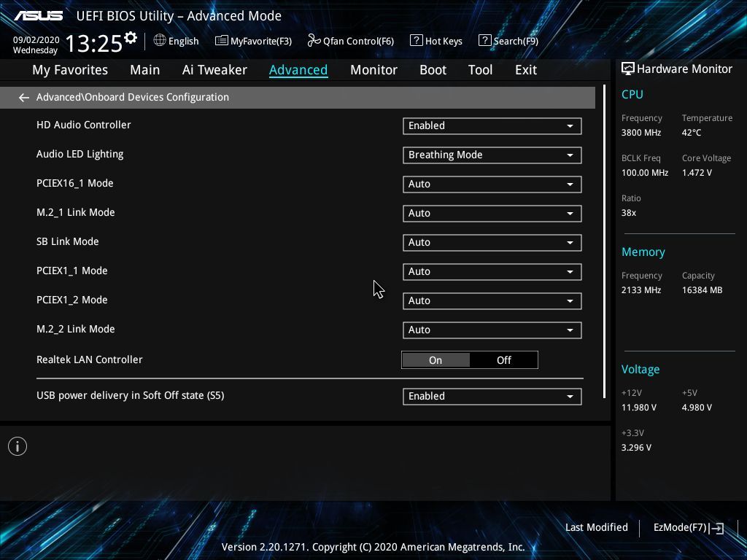Select the Advanced tab
The width and height of the screenshot is (747, 560).
(x=298, y=70)
